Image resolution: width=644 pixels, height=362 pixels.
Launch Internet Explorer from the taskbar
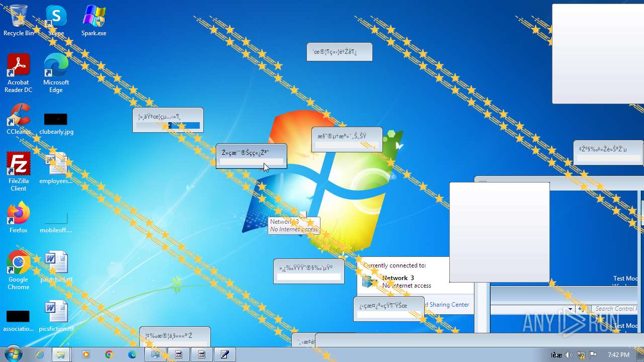pos(40,354)
